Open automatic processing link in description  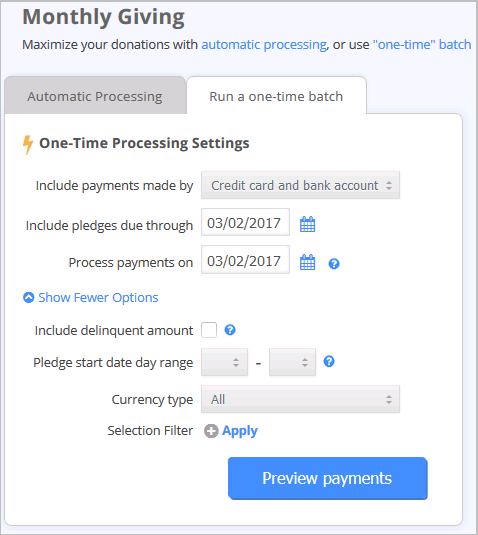click(264, 45)
